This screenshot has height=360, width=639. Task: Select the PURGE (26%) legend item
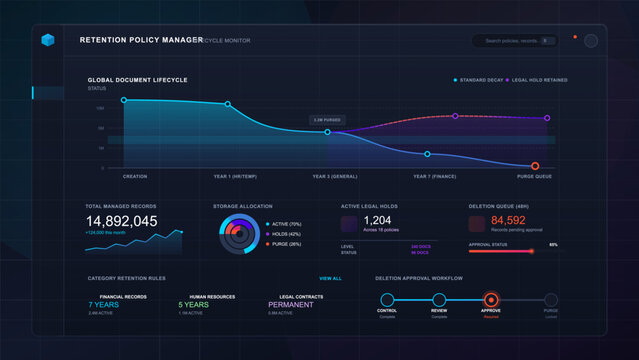pyautogui.click(x=283, y=244)
